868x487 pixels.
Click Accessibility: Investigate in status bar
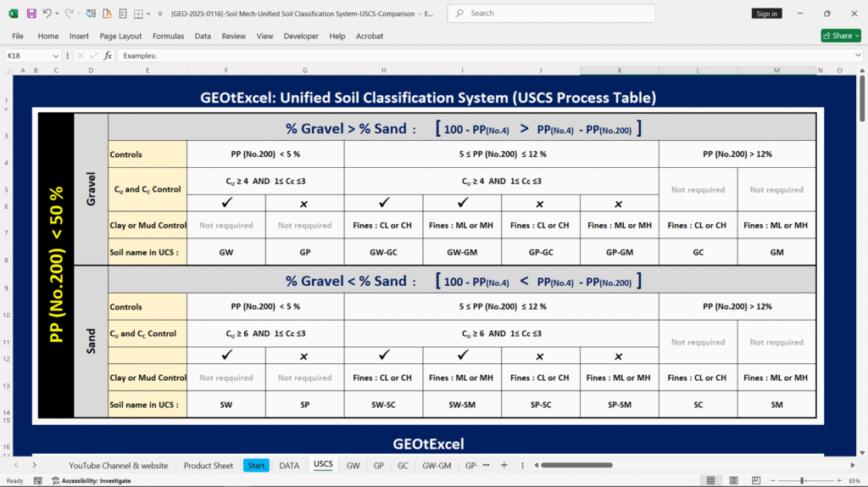click(x=92, y=481)
